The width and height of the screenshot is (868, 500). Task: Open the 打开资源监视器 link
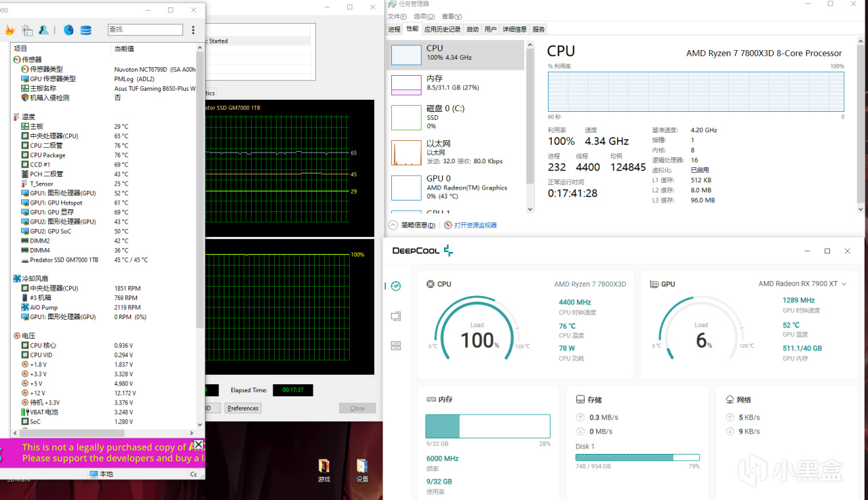(x=475, y=225)
